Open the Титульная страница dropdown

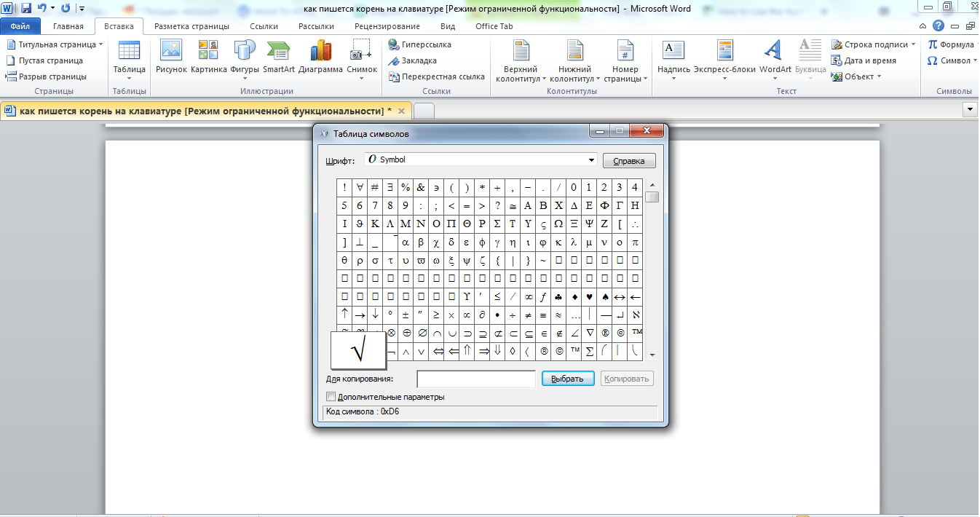(55, 44)
